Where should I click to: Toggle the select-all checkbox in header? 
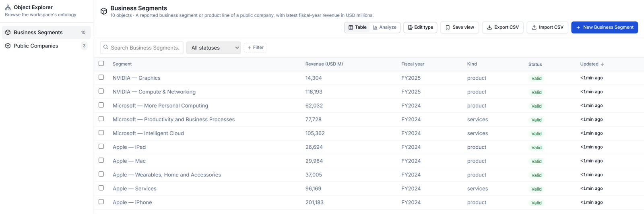pos(101,63)
